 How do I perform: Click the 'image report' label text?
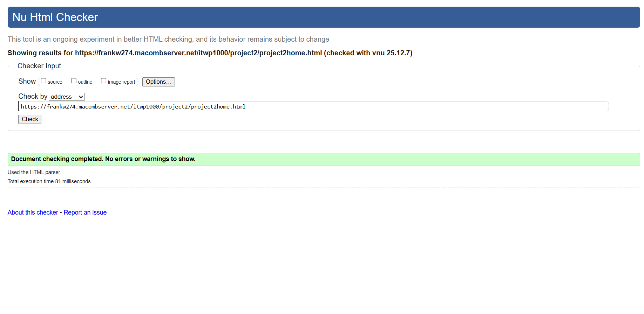coord(121,82)
